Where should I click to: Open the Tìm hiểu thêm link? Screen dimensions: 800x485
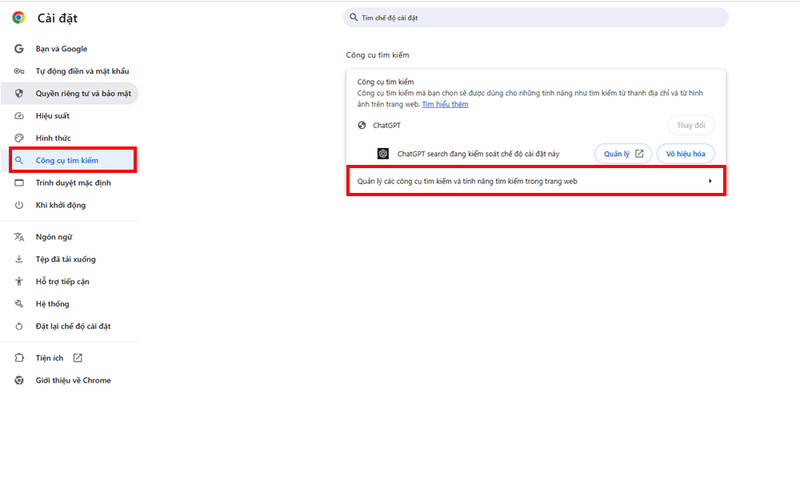(445, 105)
